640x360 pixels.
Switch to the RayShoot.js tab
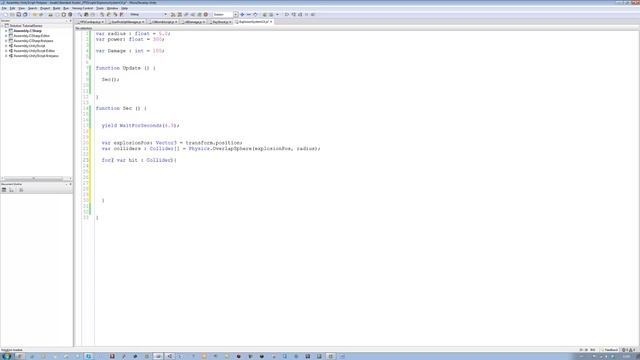(x=220, y=22)
